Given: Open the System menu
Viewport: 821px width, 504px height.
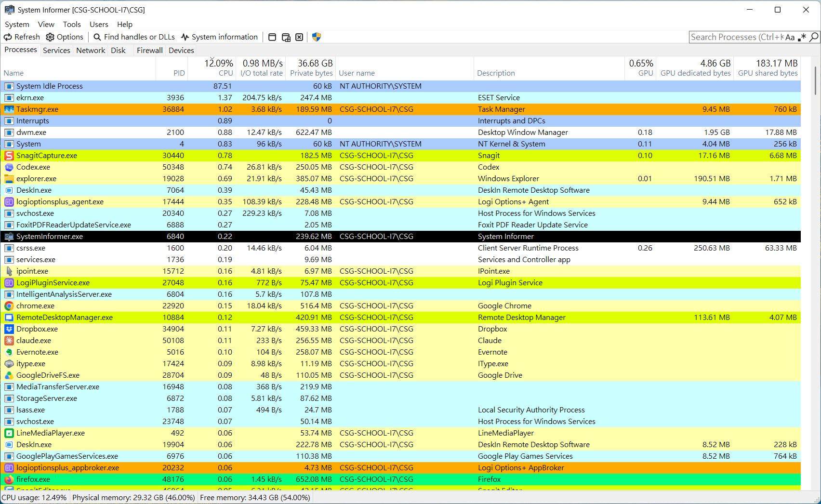Looking at the screenshot, I should point(17,25).
